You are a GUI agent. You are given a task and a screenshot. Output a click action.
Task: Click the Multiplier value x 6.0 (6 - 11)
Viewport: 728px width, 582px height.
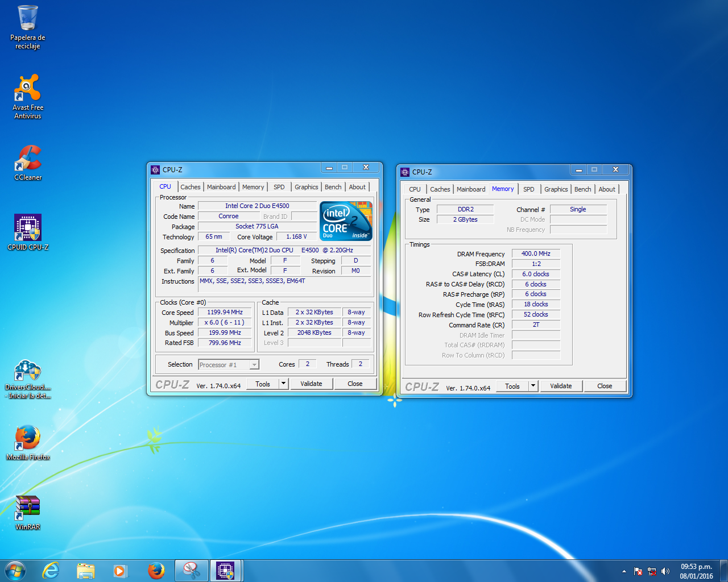click(x=225, y=322)
